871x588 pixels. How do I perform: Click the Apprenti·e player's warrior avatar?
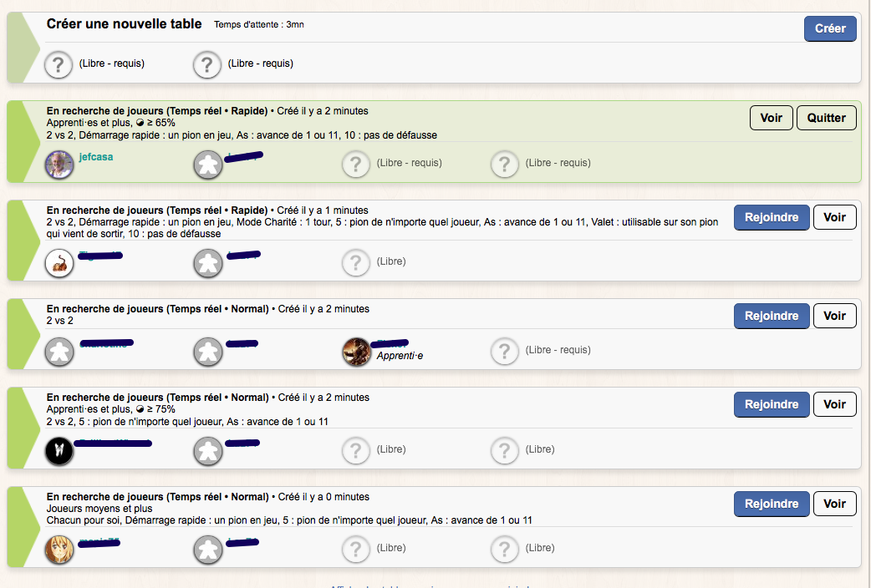click(x=357, y=352)
